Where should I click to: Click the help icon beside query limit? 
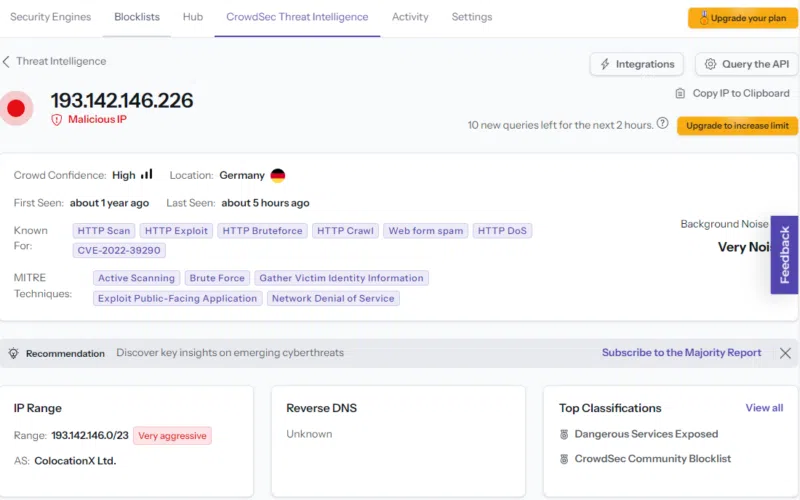point(663,125)
